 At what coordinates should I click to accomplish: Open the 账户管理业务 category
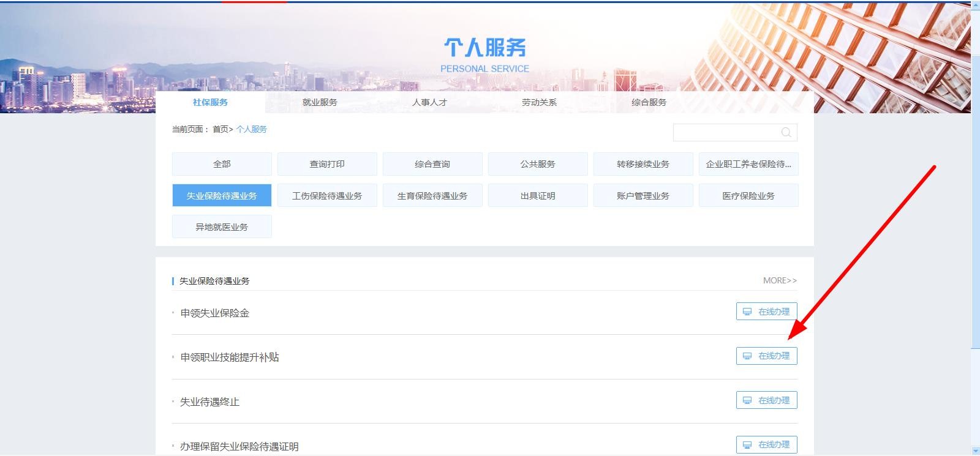[x=643, y=196]
